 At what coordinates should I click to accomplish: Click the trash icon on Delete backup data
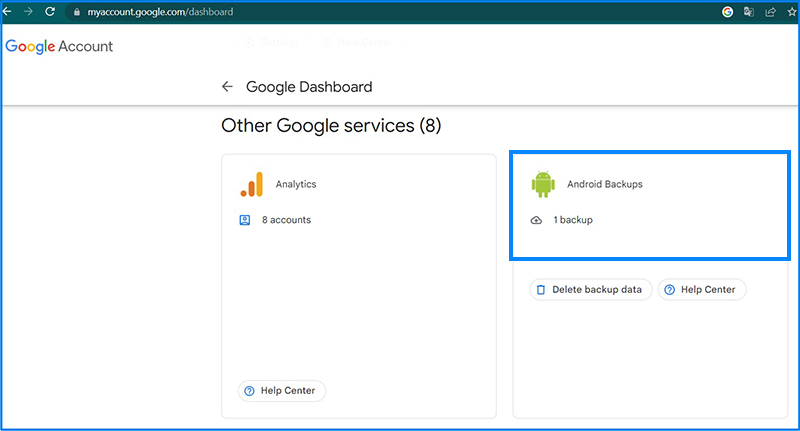coord(541,290)
